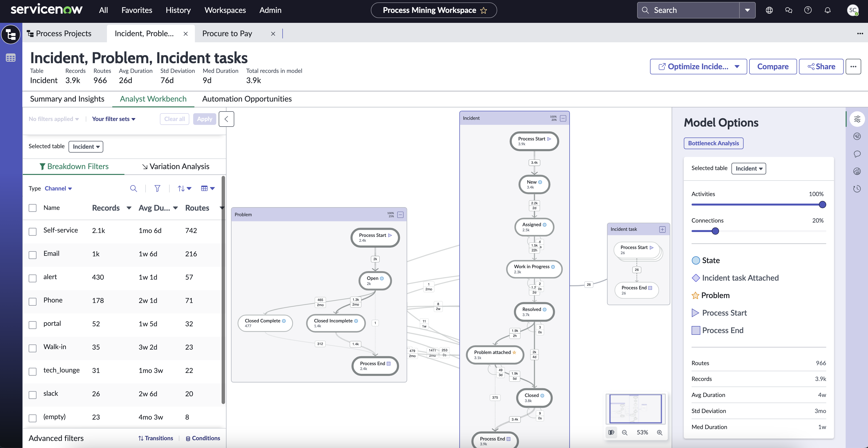
Task: Click the Connections slider handle
Action: coord(715,231)
